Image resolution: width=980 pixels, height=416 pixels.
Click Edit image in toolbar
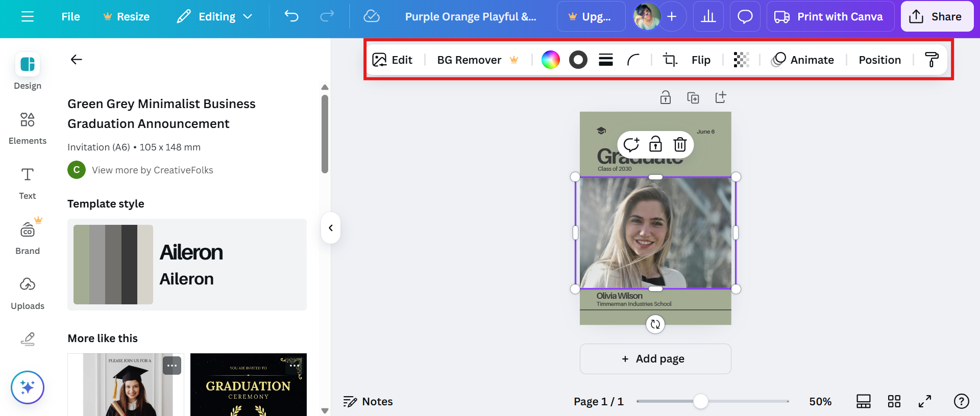click(393, 60)
